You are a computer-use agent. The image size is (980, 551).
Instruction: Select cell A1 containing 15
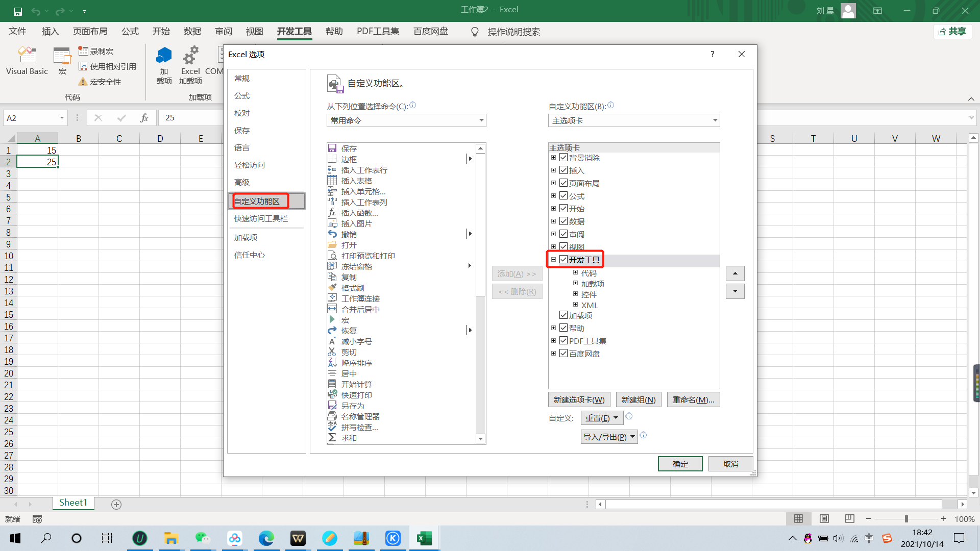click(37, 150)
